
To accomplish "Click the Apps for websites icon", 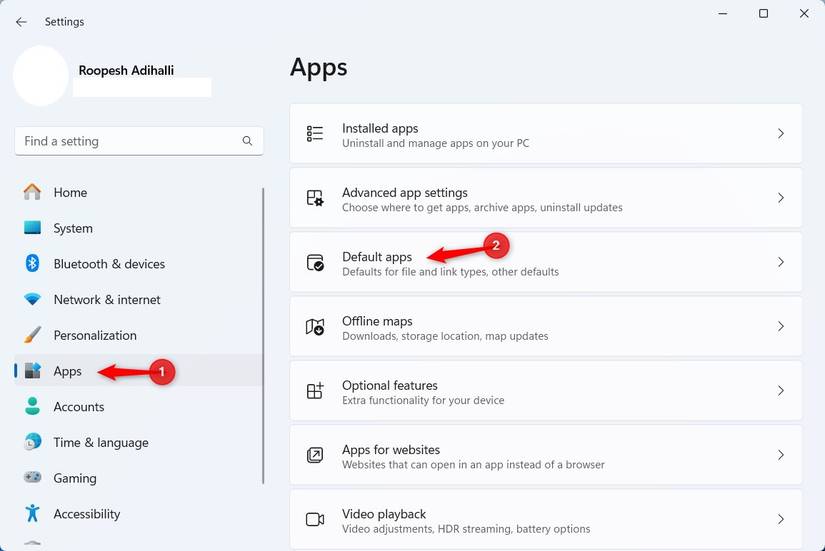I will (x=315, y=455).
